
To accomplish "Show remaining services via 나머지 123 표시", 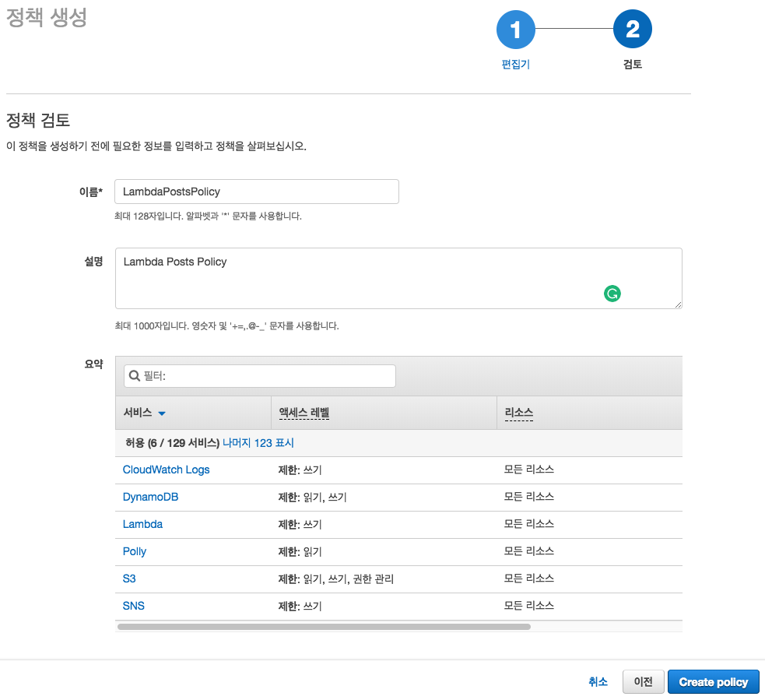I will (258, 443).
